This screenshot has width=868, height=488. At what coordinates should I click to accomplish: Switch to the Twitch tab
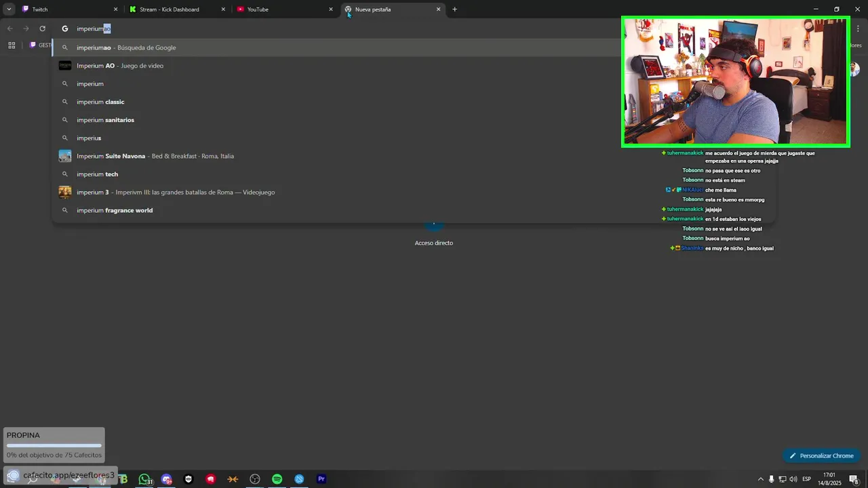pyautogui.click(x=70, y=9)
